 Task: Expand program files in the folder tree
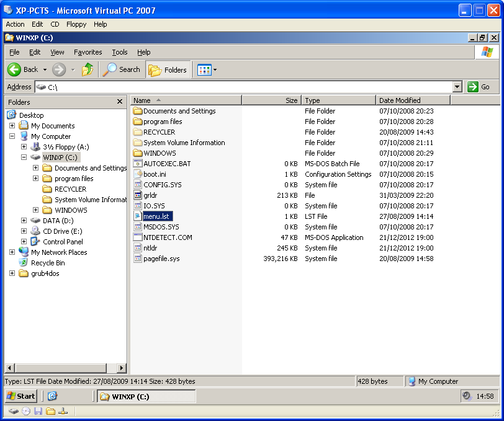point(35,179)
